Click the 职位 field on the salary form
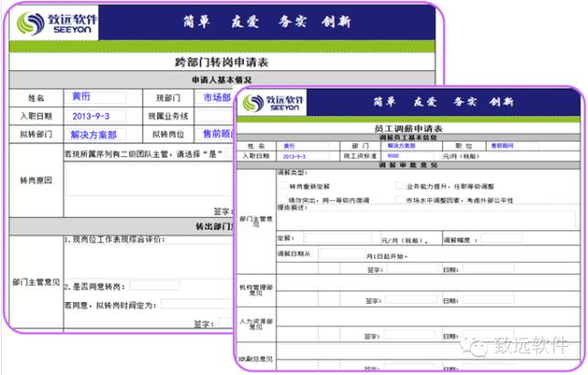The height and width of the screenshot is (375, 588). [513, 146]
